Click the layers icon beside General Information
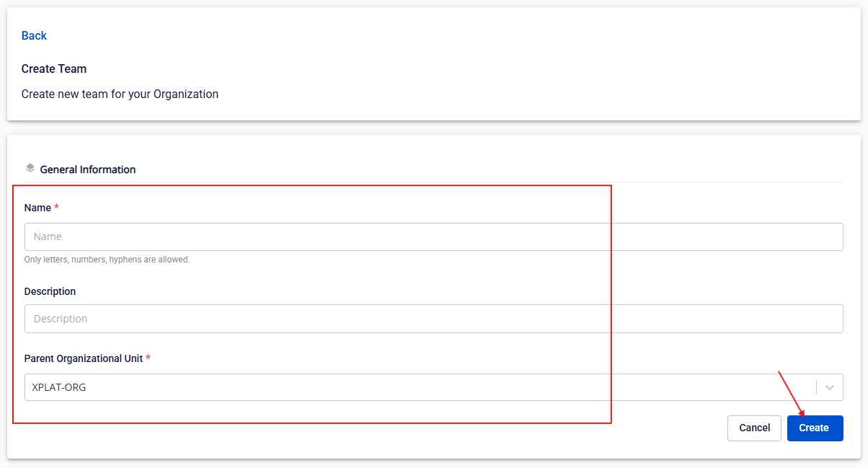 coord(30,168)
